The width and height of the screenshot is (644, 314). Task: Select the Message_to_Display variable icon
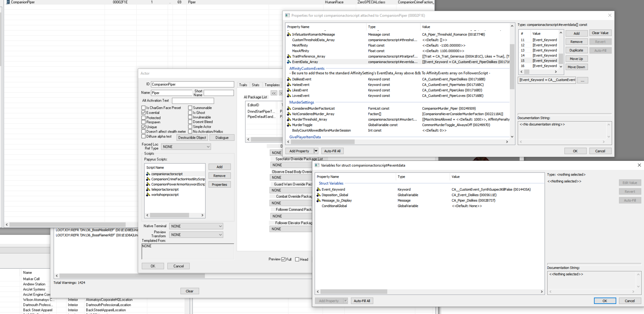click(x=318, y=200)
